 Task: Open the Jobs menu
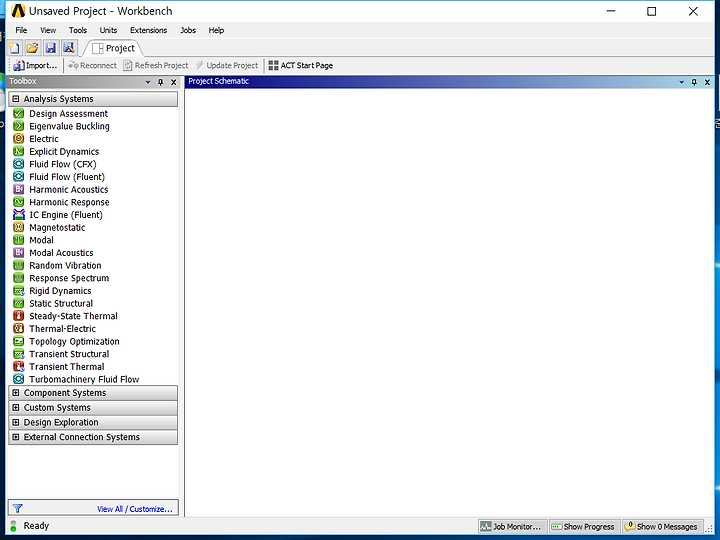point(188,30)
